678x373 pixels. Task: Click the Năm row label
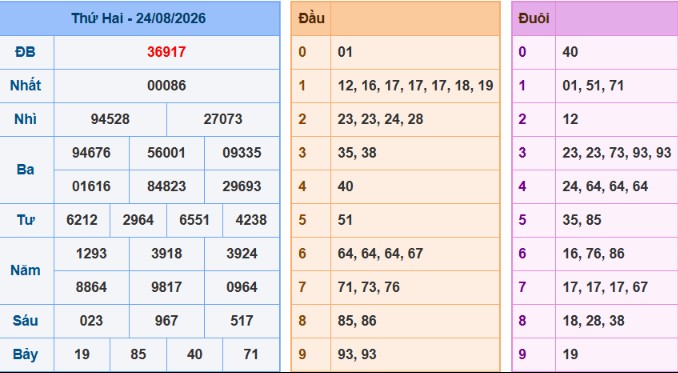tap(26, 271)
